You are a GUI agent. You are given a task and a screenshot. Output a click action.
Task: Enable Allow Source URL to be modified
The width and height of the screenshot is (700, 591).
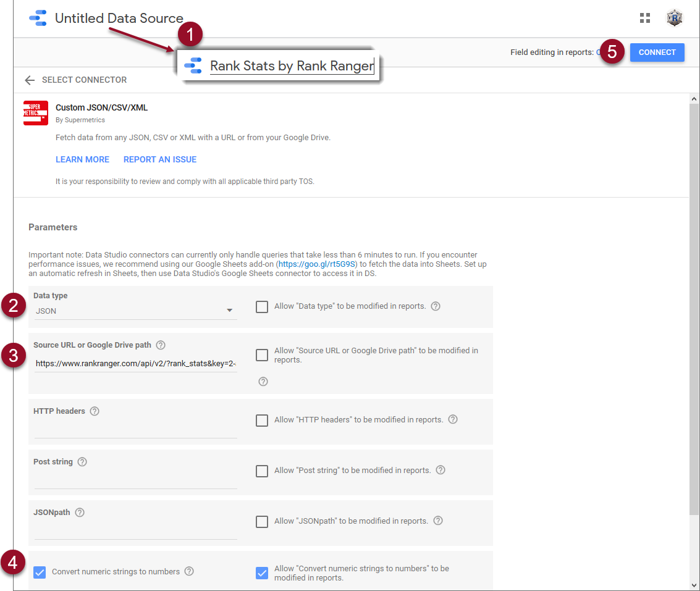coord(262,355)
